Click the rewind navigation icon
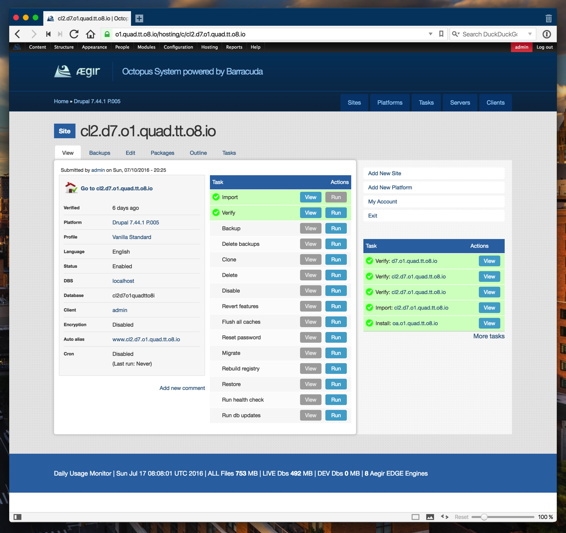Image resolution: width=566 pixels, height=533 pixels. [x=48, y=34]
